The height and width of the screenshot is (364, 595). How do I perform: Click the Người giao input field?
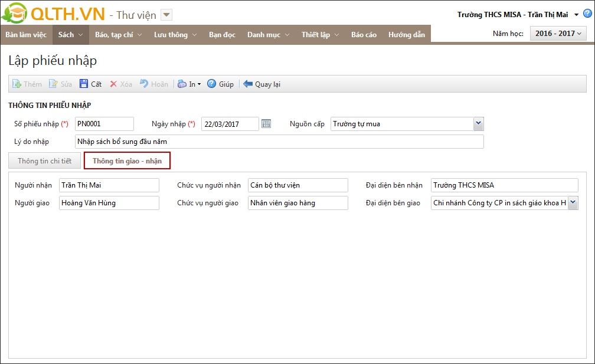click(109, 203)
